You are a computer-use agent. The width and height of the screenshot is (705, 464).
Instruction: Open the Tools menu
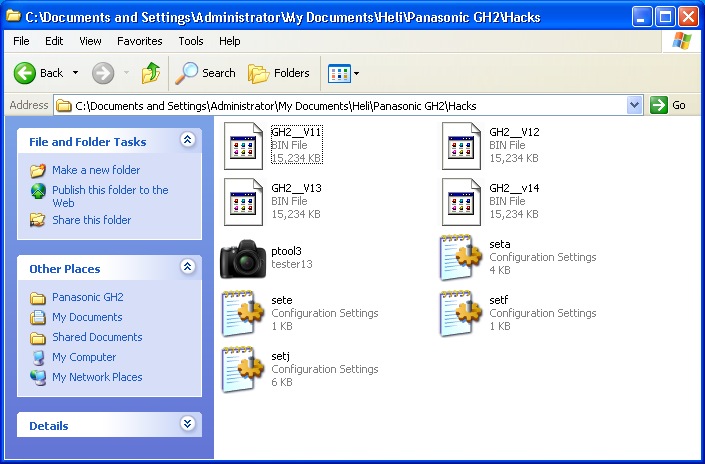click(x=191, y=41)
